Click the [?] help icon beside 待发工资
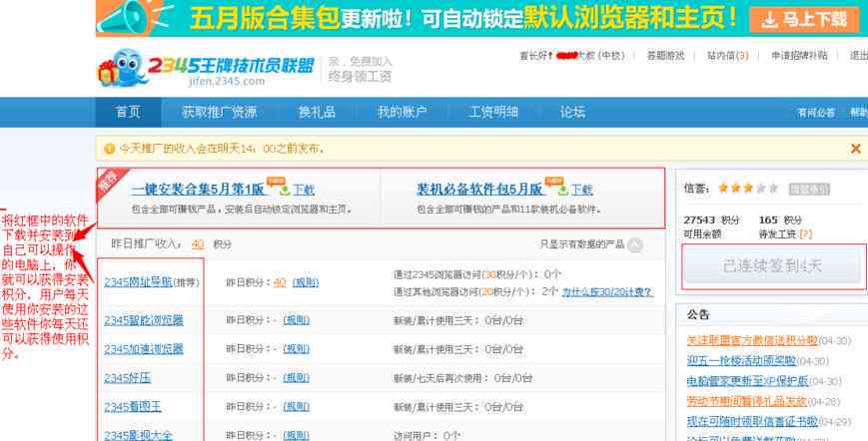 [x=806, y=234]
